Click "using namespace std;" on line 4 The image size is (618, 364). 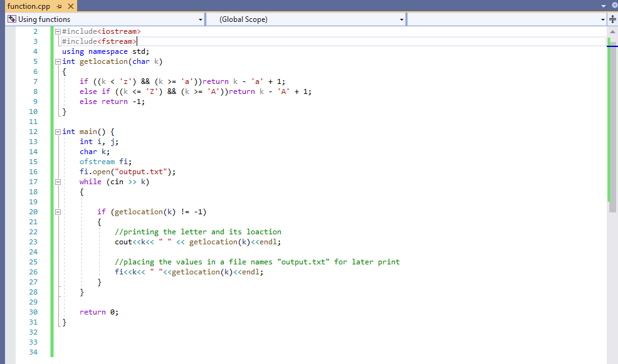[106, 51]
